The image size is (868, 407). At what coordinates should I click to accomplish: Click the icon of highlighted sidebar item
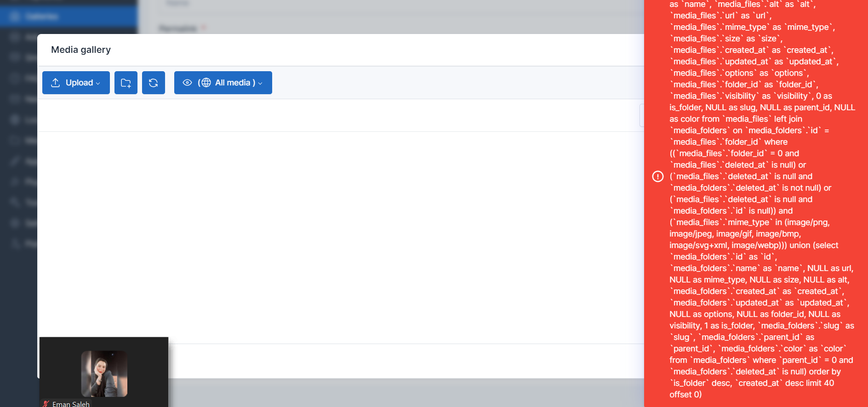[x=15, y=17]
